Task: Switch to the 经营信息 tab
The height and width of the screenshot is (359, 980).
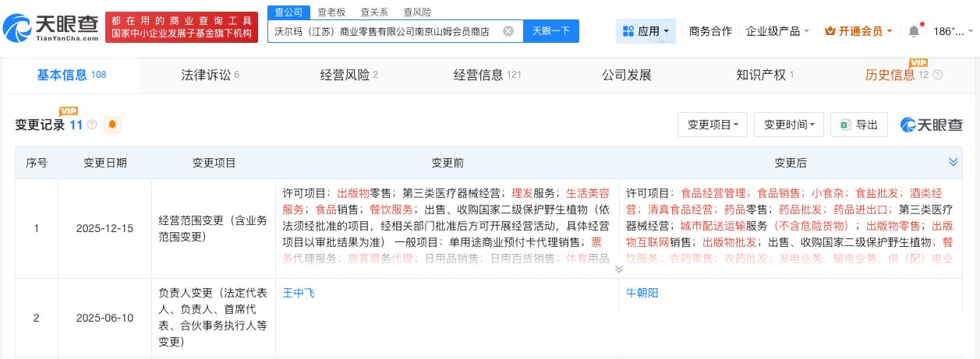Action: click(487, 76)
